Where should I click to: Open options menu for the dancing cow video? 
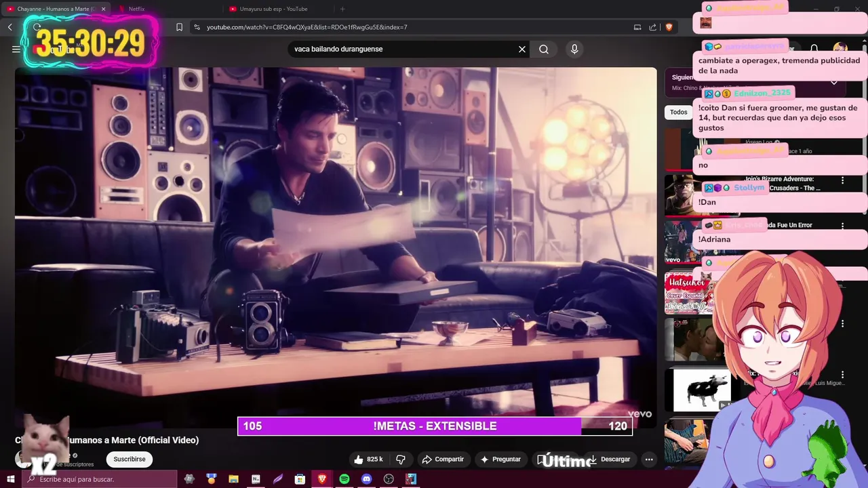pos(843,374)
